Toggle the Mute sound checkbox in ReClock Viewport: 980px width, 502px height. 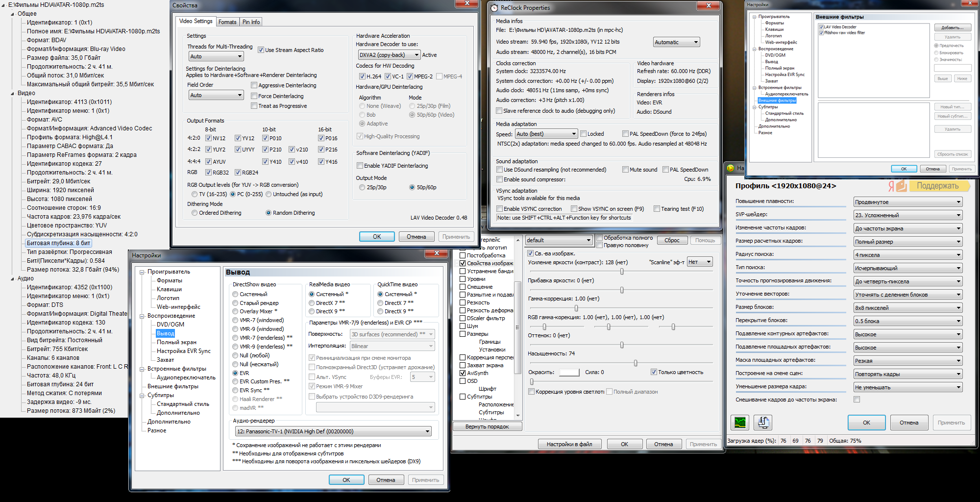pos(625,170)
